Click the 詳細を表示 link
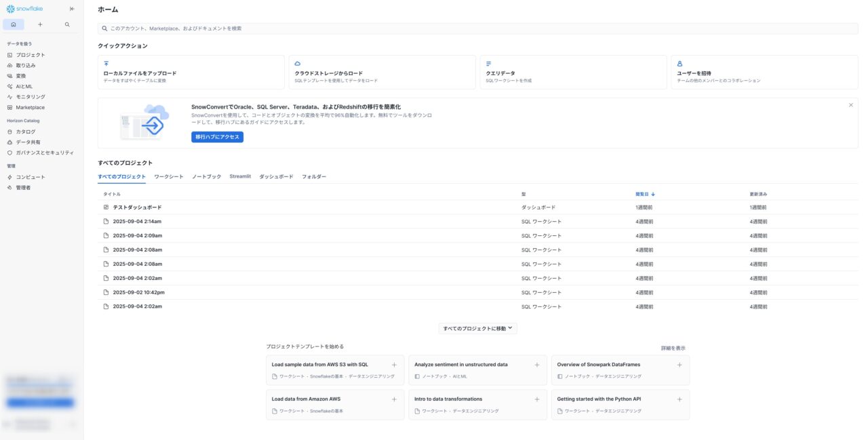 (x=673, y=348)
